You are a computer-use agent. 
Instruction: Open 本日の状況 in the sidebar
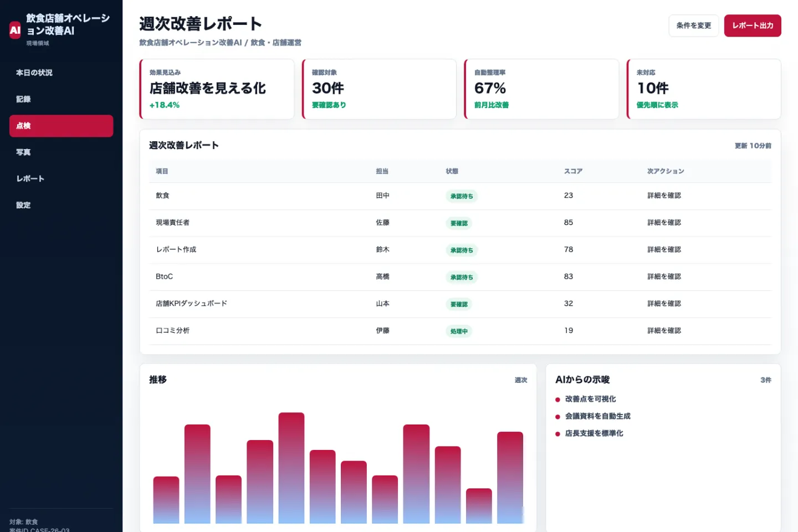61,73
